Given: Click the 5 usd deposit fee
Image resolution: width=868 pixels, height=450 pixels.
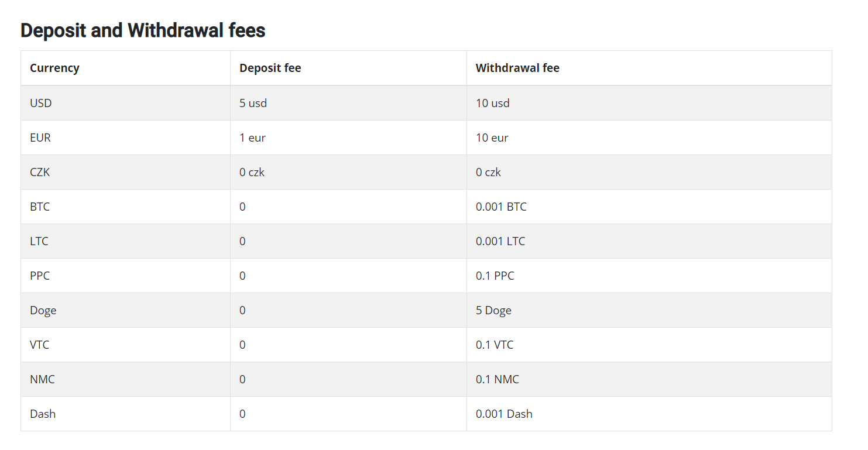Looking at the screenshot, I should (x=253, y=103).
